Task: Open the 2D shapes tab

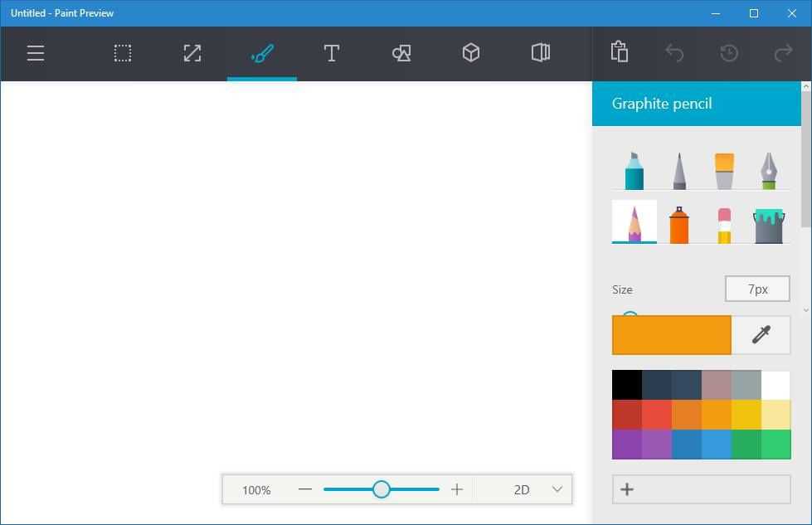Action: [x=401, y=54]
